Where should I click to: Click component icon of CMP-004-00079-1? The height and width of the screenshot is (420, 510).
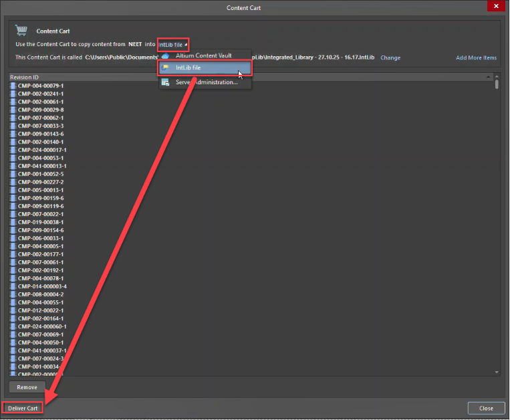pos(13,86)
